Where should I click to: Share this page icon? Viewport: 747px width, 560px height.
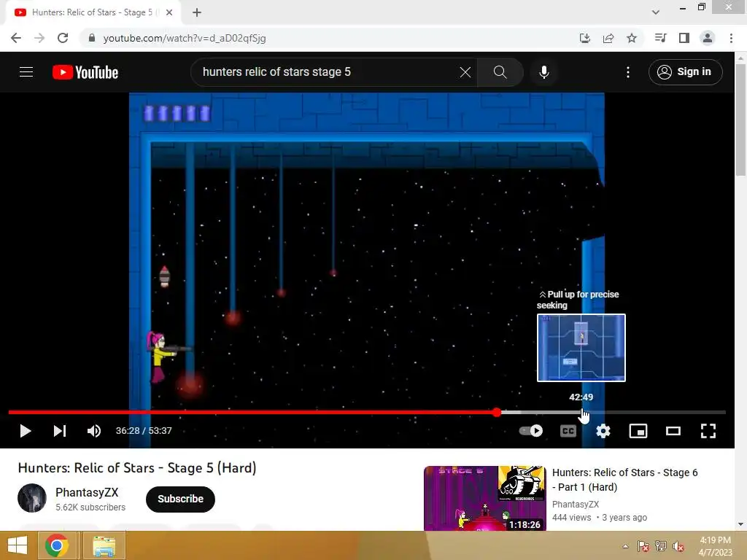click(x=608, y=38)
